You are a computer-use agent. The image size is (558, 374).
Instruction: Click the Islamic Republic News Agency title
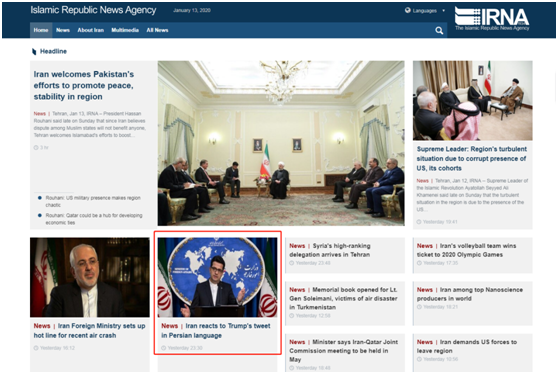coord(93,10)
